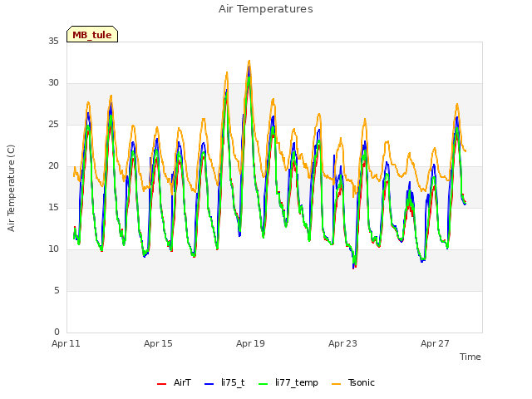Click the Apr 15 x-axis tick label
This screenshot has height=399, width=532.
coord(158,343)
